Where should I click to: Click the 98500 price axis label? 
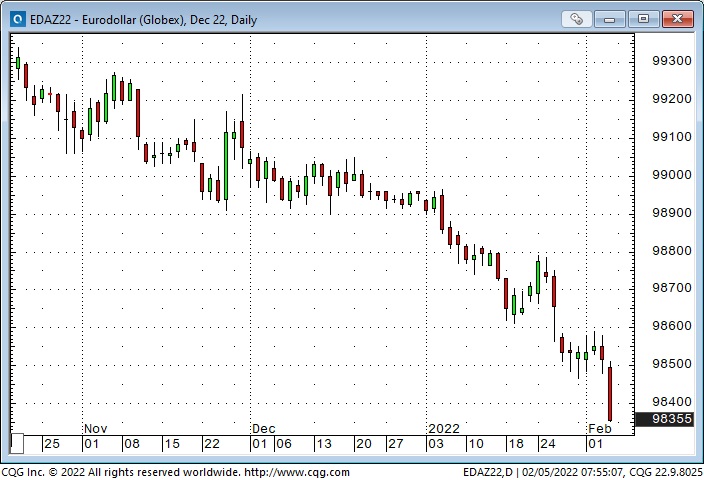(671, 363)
